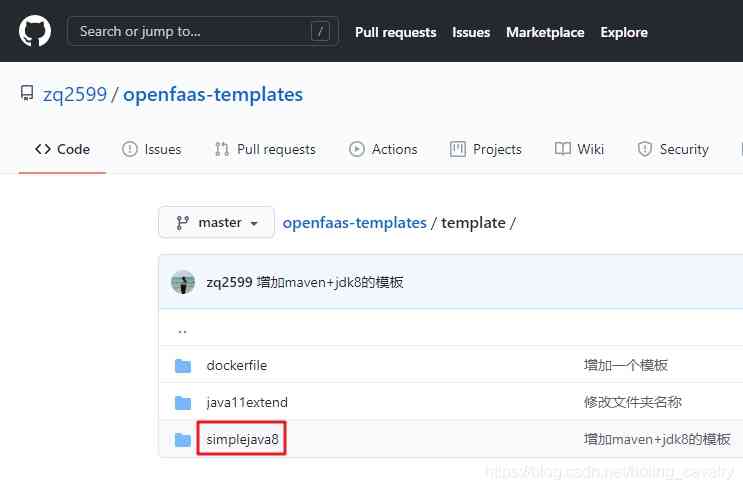Click the git branch icon on master button
743x490 pixels.
182,223
